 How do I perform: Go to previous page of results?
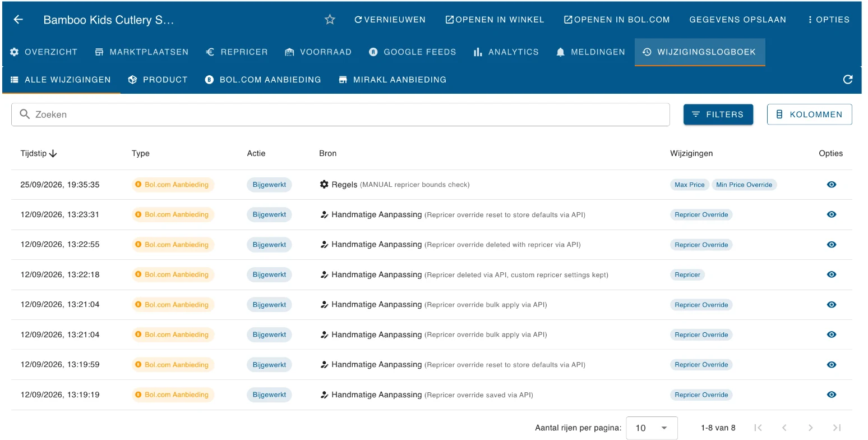click(x=784, y=428)
